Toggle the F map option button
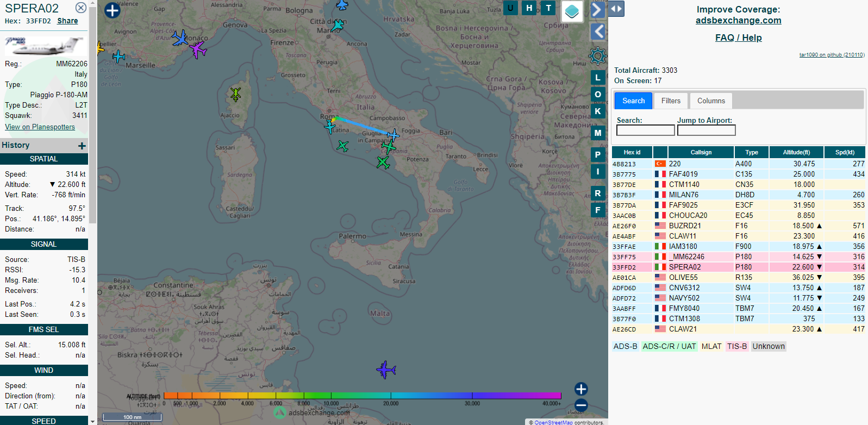This screenshot has height=425, width=868. (598, 210)
